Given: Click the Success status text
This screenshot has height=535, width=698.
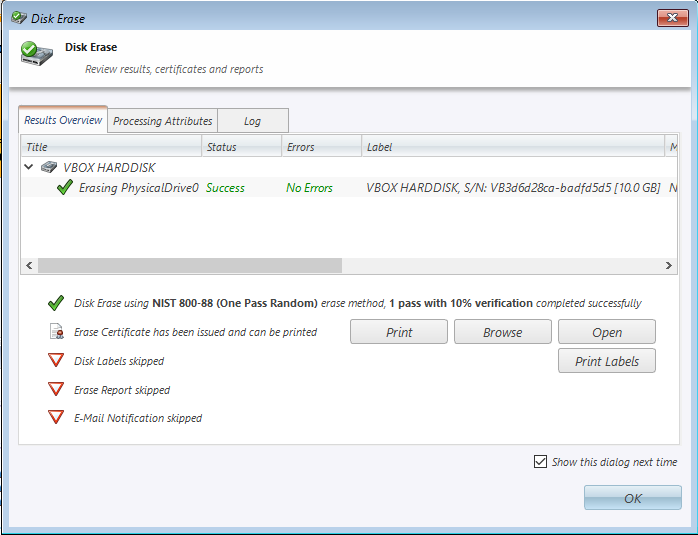Looking at the screenshot, I should tap(225, 188).
